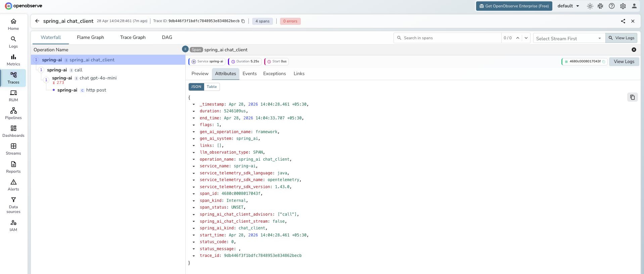
Task: Click the Service spring-ai chip
Action: pyautogui.click(x=207, y=62)
